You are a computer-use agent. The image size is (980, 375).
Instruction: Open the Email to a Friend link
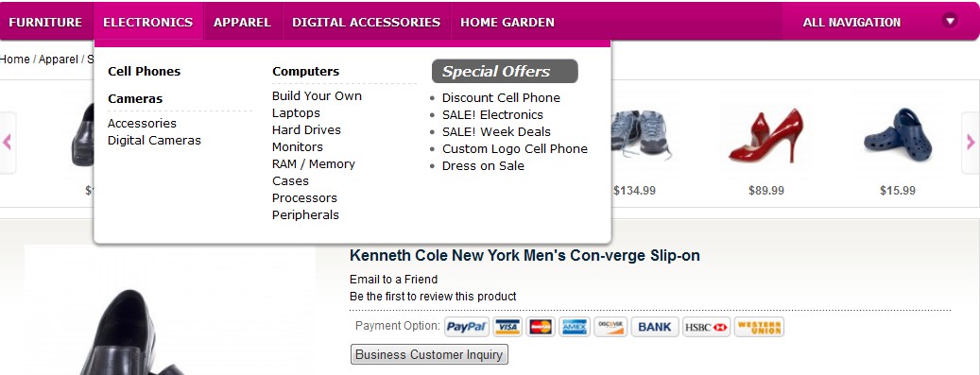point(394,280)
